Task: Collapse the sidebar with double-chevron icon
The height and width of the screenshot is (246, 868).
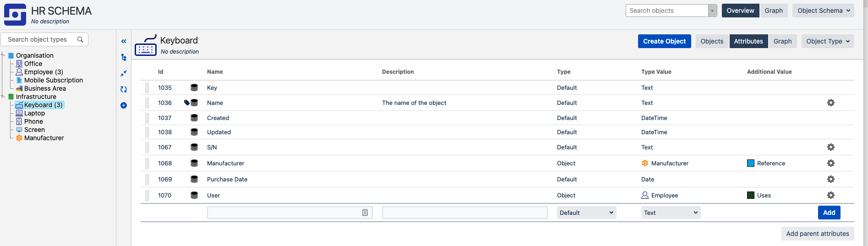Action: 124,41
